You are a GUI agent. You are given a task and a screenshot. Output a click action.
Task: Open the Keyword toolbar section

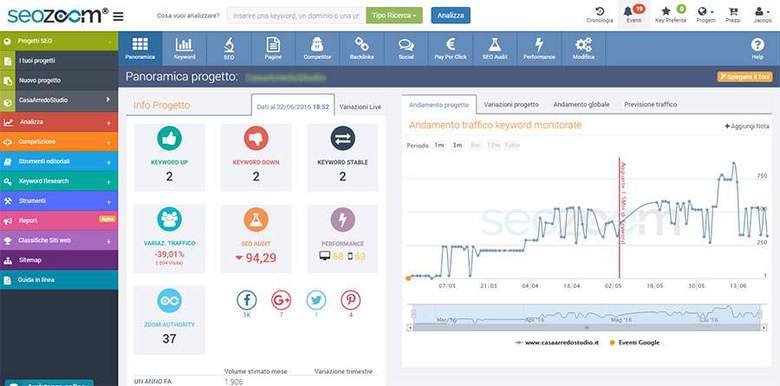tap(184, 48)
